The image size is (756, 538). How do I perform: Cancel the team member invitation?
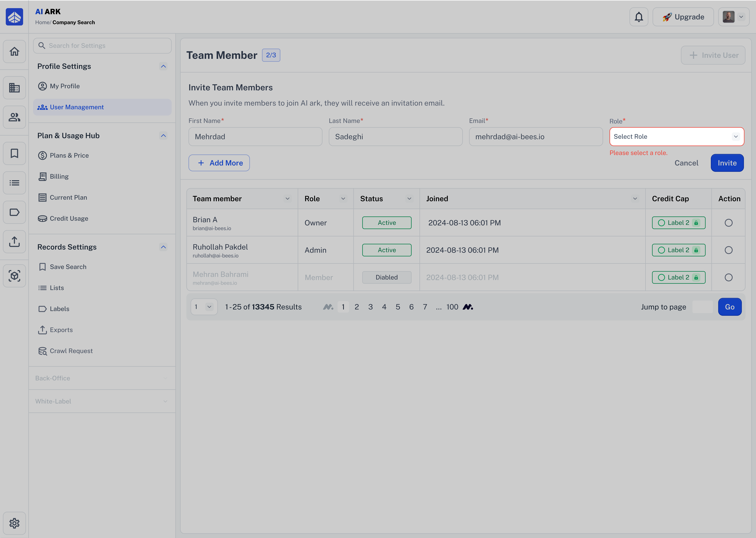(x=686, y=163)
